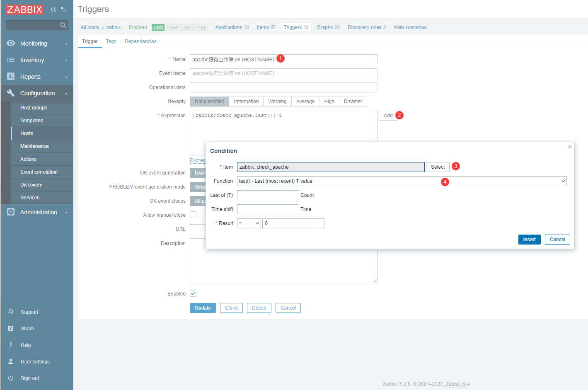The height and width of the screenshot is (390, 588).
Task: Open Monitoring via the eye icon
Action: click(11, 44)
